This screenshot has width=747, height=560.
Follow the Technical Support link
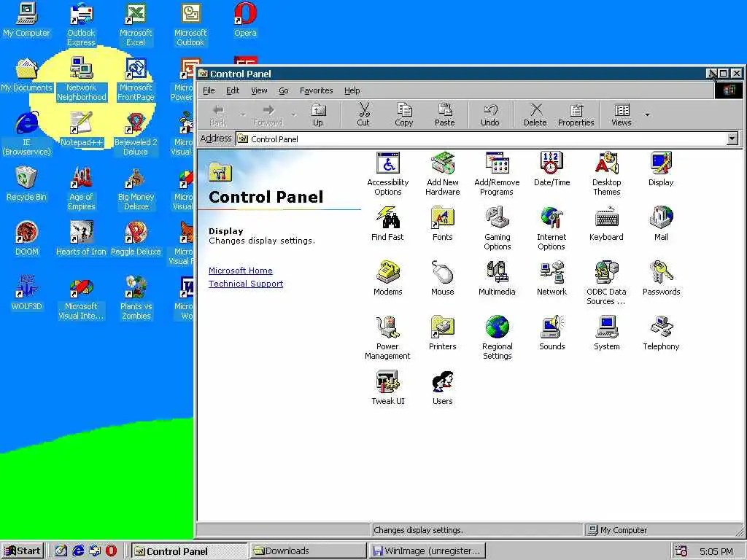(246, 284)
